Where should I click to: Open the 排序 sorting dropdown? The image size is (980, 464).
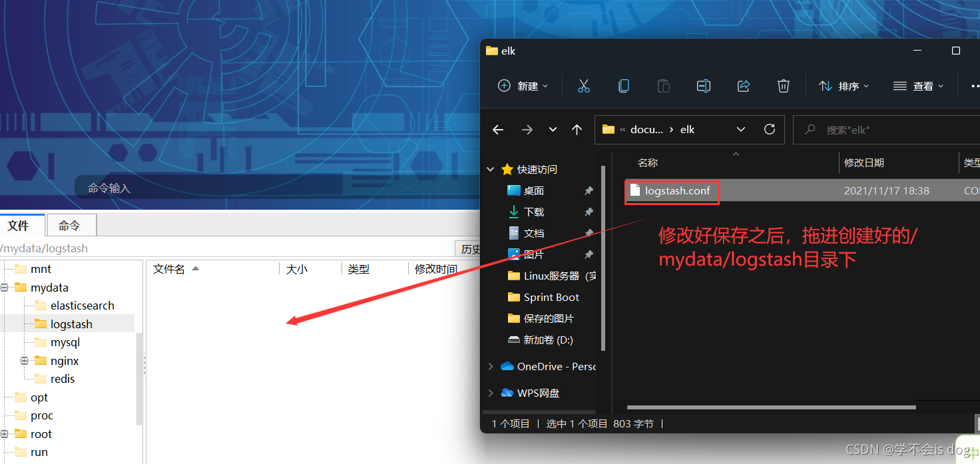[x=843, y=85]
